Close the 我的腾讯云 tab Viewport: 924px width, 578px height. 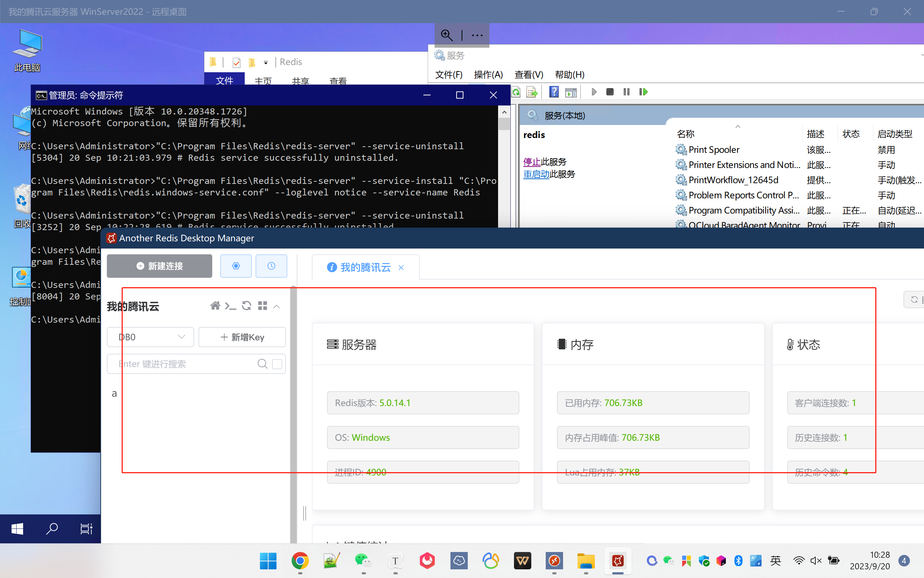(401, 268)
